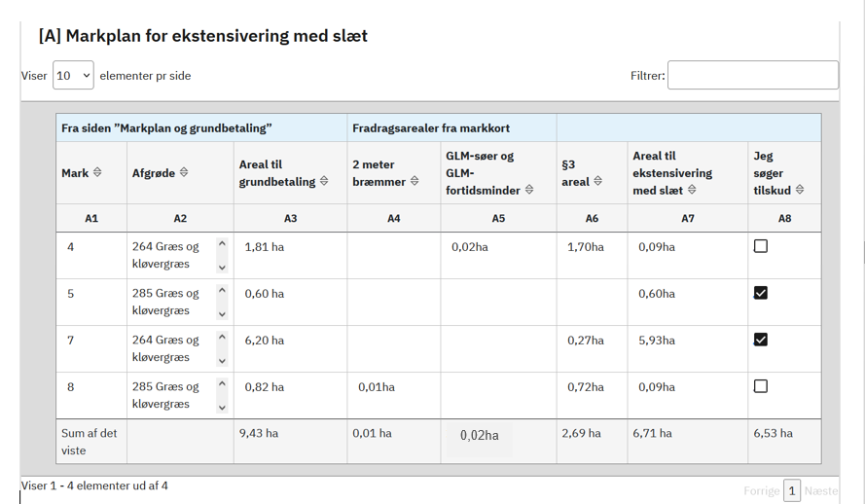
Task: Uncheck tilskud checkbox for mark 7
Action: (x=761, y=340)
